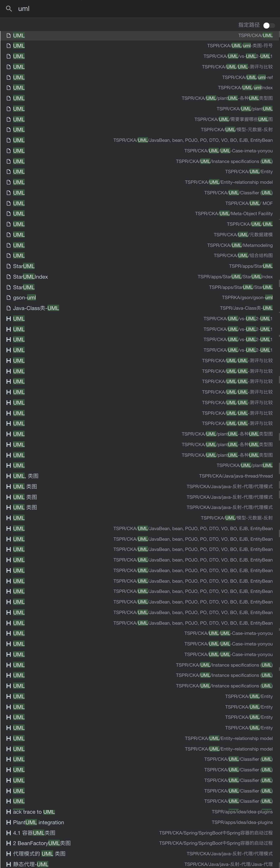Click the file icon beside StarUMLIndex
Viewport: 280px width, 868px height.
click(9, 277)
